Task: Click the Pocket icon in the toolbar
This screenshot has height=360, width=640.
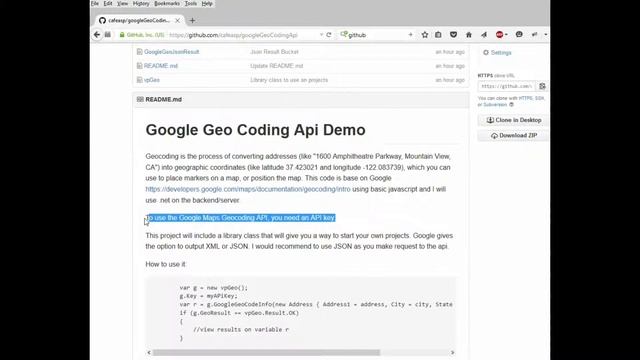Action: [x=453, y=35]
